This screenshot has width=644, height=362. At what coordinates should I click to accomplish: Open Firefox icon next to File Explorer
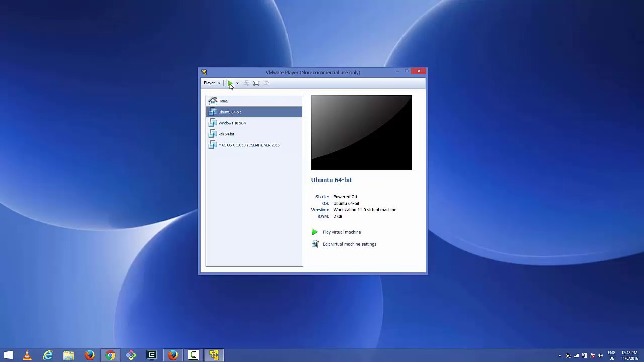pyautogui.click(x=90, y=355)
